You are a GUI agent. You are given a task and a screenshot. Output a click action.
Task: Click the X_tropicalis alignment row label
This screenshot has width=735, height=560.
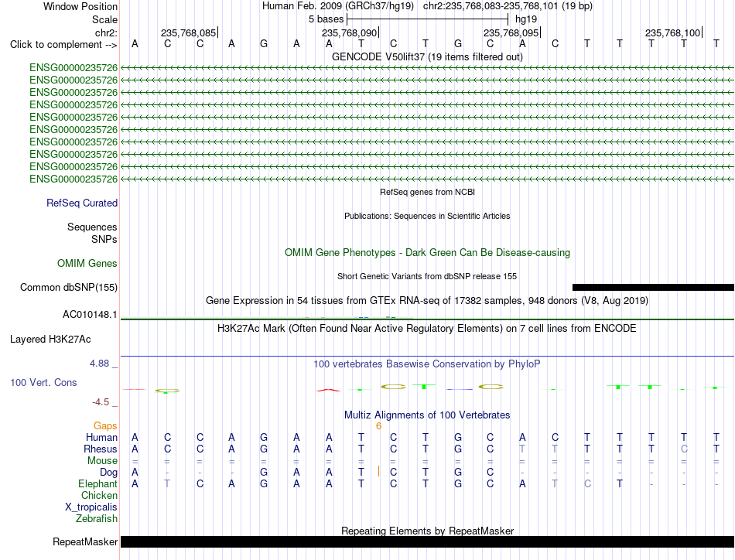point(91,507)
